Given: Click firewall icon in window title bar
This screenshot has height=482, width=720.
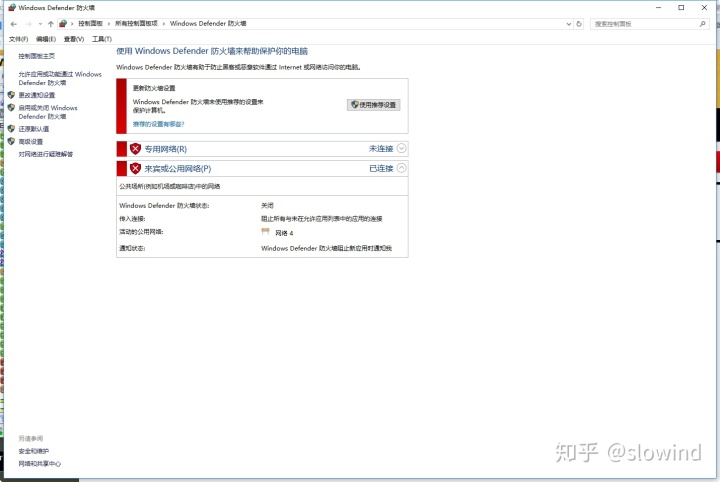Looking at the screenshot, I should (x=12, y=7).
